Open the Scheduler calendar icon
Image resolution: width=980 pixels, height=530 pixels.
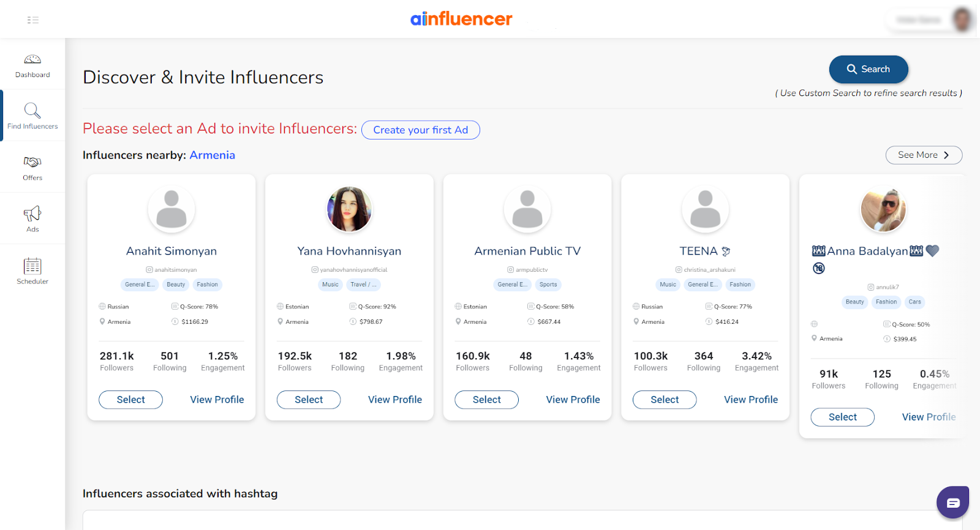click(x=32, y=266)
